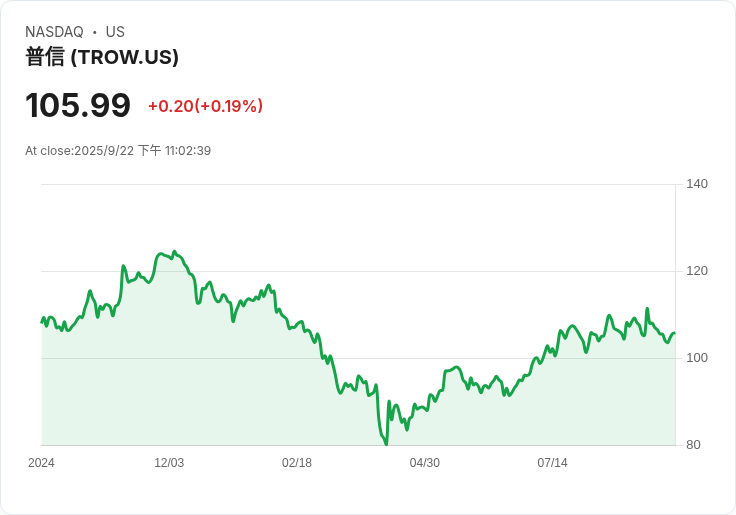Click the rightmost end of the price line

pos(674,333)
